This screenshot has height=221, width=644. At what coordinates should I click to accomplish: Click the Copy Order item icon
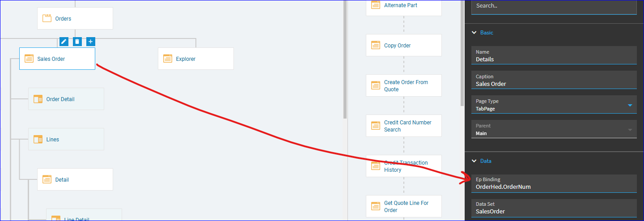(376, 45)
